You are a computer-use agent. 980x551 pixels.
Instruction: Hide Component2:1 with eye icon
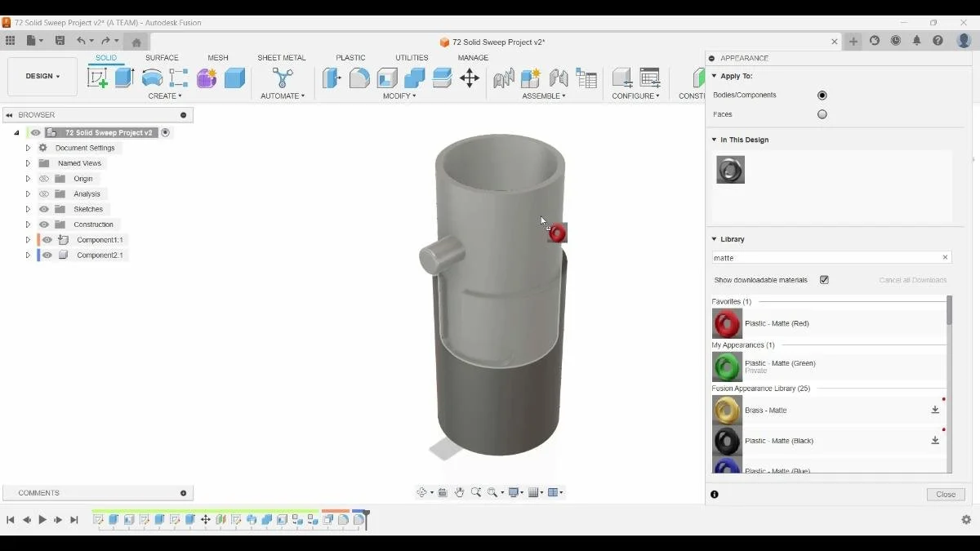coord(47,256)
